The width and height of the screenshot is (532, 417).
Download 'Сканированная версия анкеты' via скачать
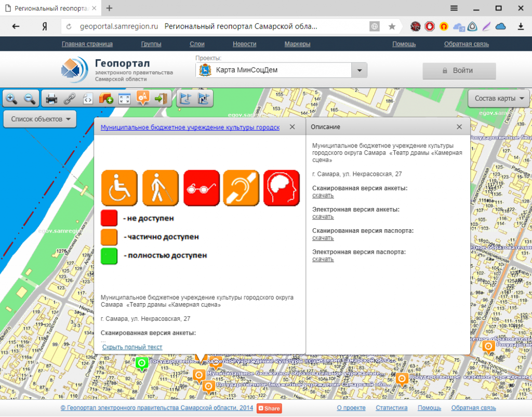pyautogui.click(x=323, y=196)
